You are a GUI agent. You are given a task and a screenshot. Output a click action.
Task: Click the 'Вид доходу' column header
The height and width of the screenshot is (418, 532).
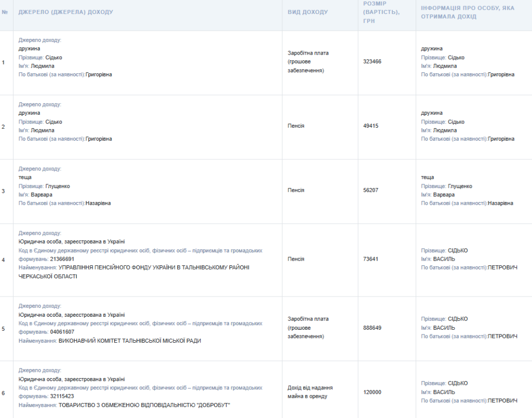pos(308,12)
